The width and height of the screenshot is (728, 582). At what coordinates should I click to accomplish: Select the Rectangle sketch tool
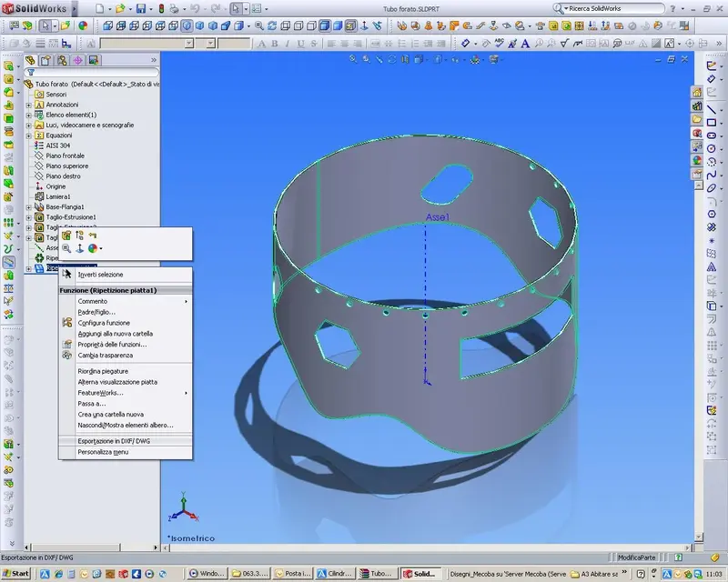(x=712, y=123)
